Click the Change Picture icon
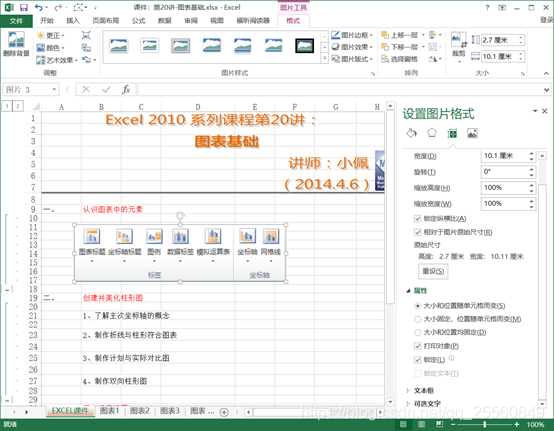Screen dimensions: 554x431 tap(86, 48)
